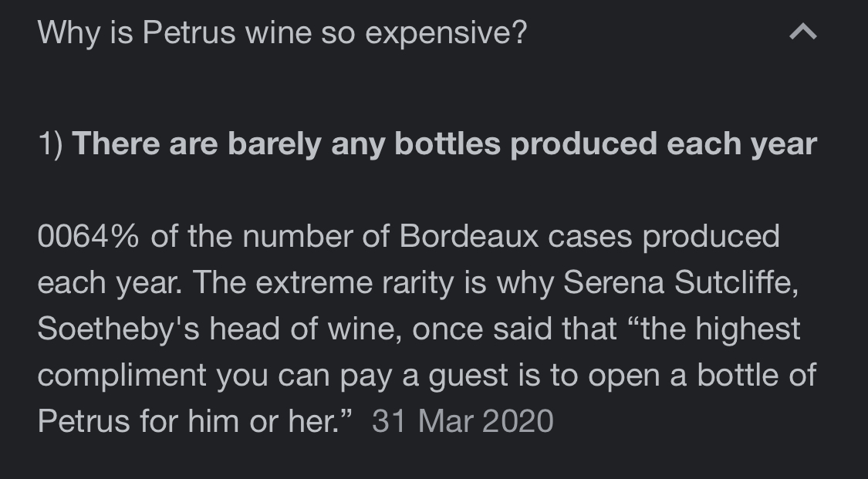868x479 pixels.
Task: Click the bold words 'each year' in the heading
Action: pyautogui.click(x=741, y=144)
